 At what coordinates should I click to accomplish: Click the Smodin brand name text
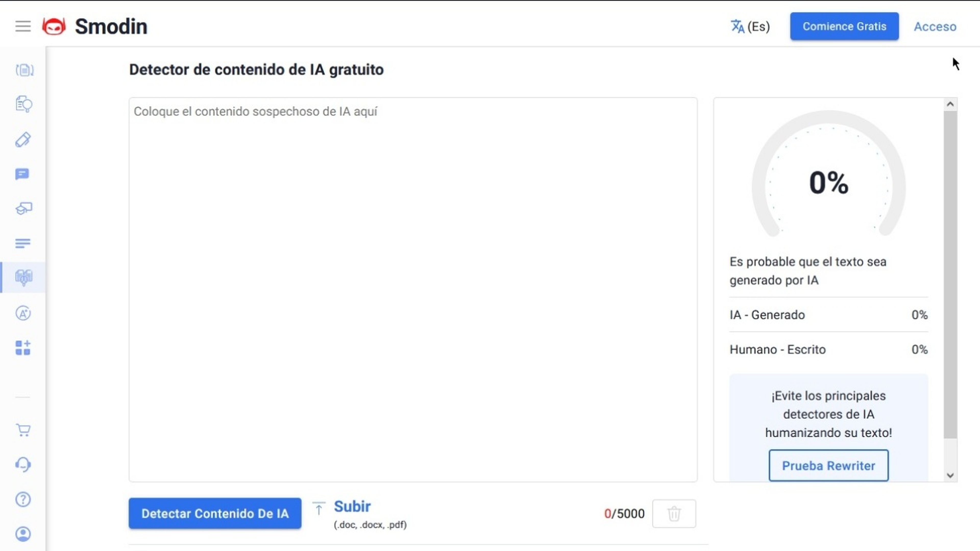111,27
